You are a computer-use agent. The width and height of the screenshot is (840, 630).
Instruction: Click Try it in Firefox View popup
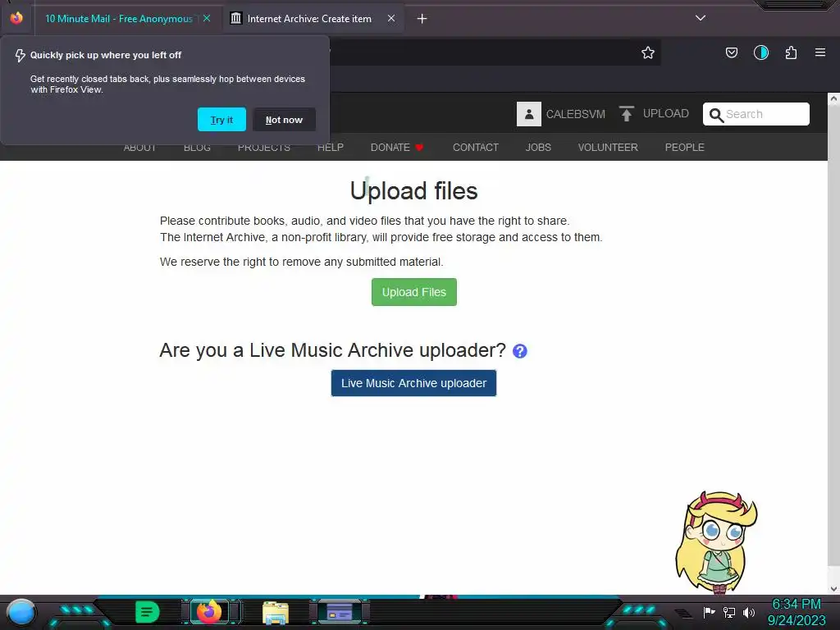click(221, 120)
